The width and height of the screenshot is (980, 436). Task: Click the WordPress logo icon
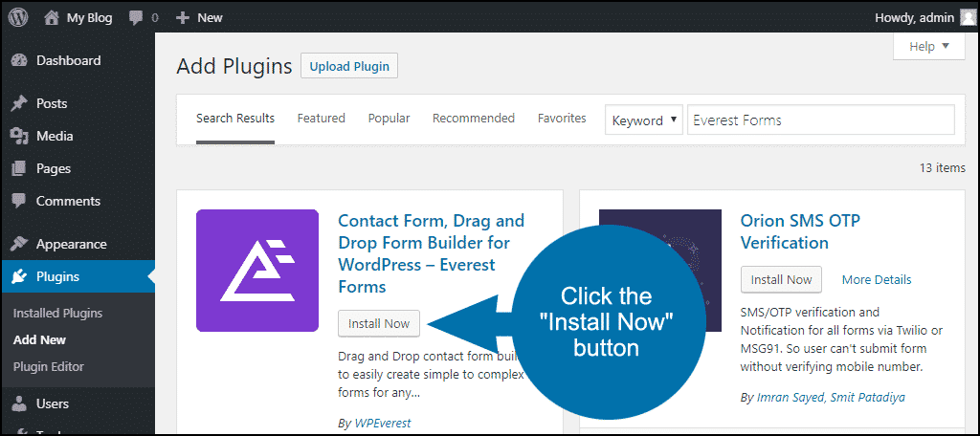(18, 17)
